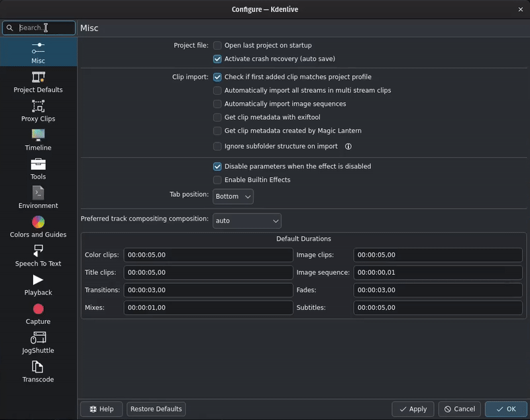Open Capture settings red record icon
Viewport: 530px width, 420px height.
38,309
